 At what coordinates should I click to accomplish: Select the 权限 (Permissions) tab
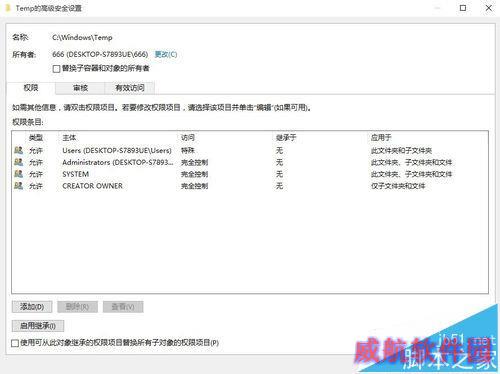[x=31, y=88]
